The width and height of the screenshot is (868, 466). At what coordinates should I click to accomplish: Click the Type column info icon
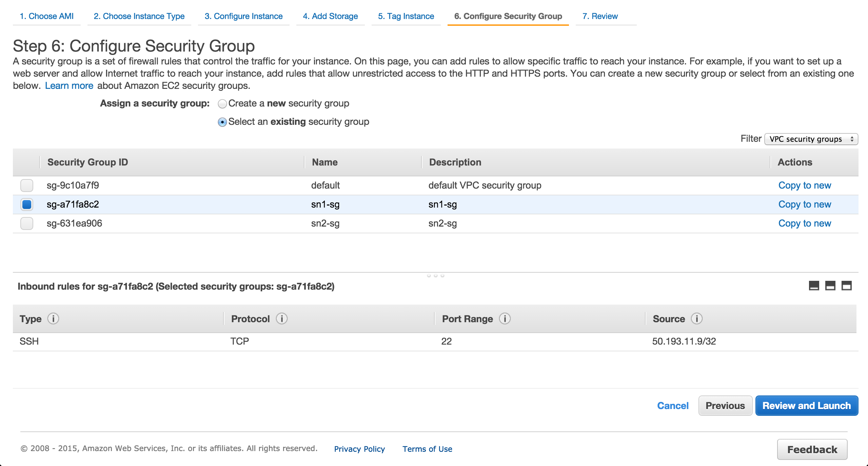[x=53, y=318]
